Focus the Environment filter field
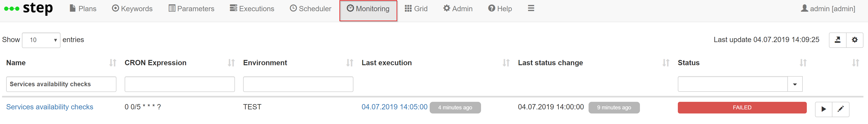 [298, 84]
